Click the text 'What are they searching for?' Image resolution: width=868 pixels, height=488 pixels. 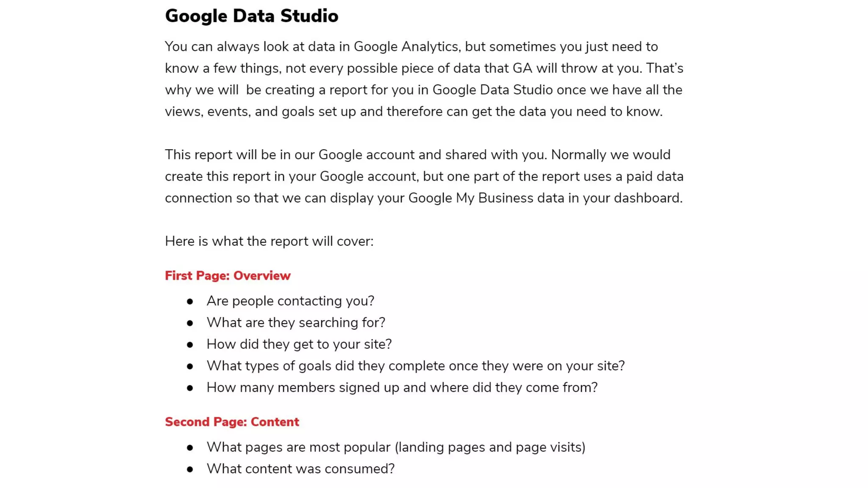tap(296, 323)
